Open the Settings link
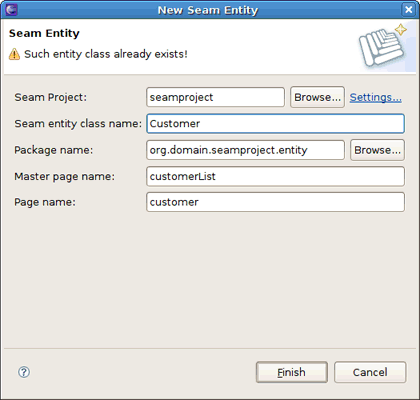 375,97
